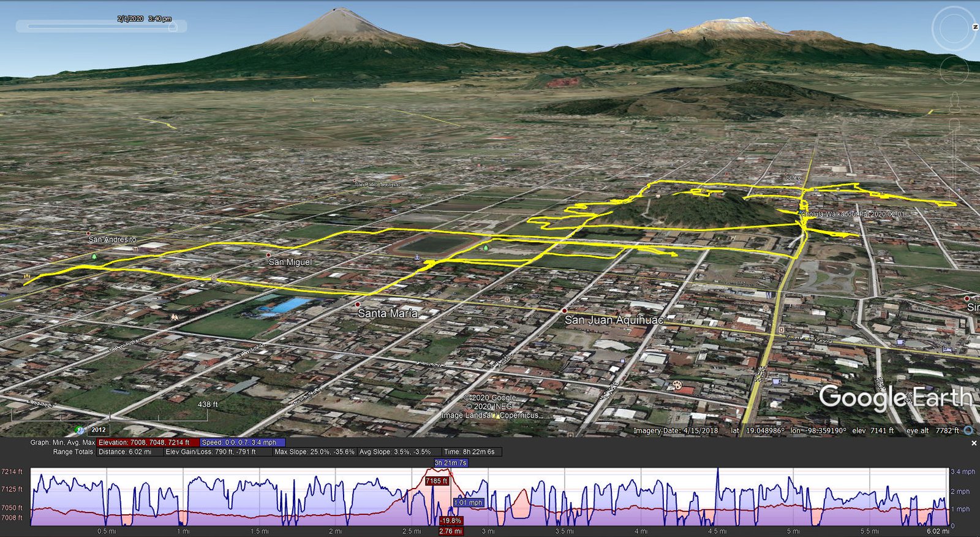Toggle the Speed graph display
The height and width of the screenshot is (537, 980).
click(243, 442)
